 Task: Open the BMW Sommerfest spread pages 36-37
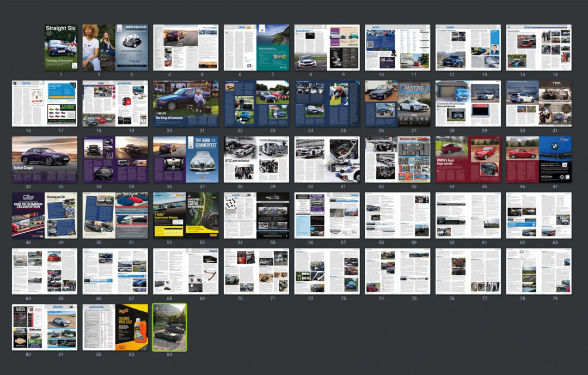[x=186, y=160]
